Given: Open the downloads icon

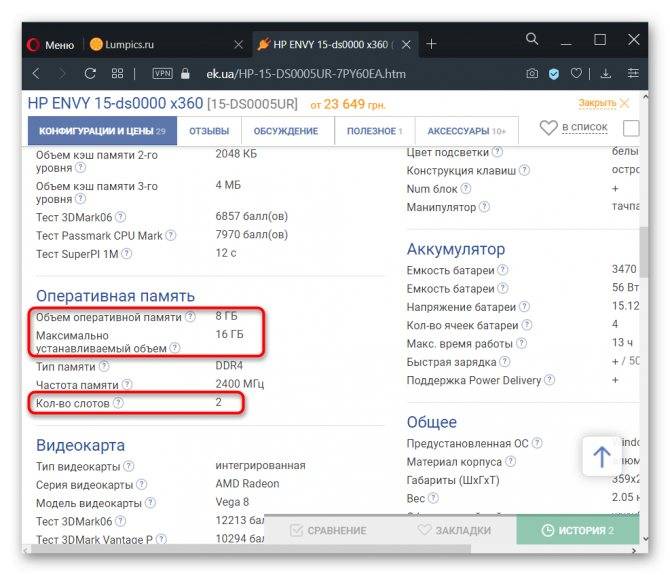Looking at the screenshot, I should coord(605,73).
